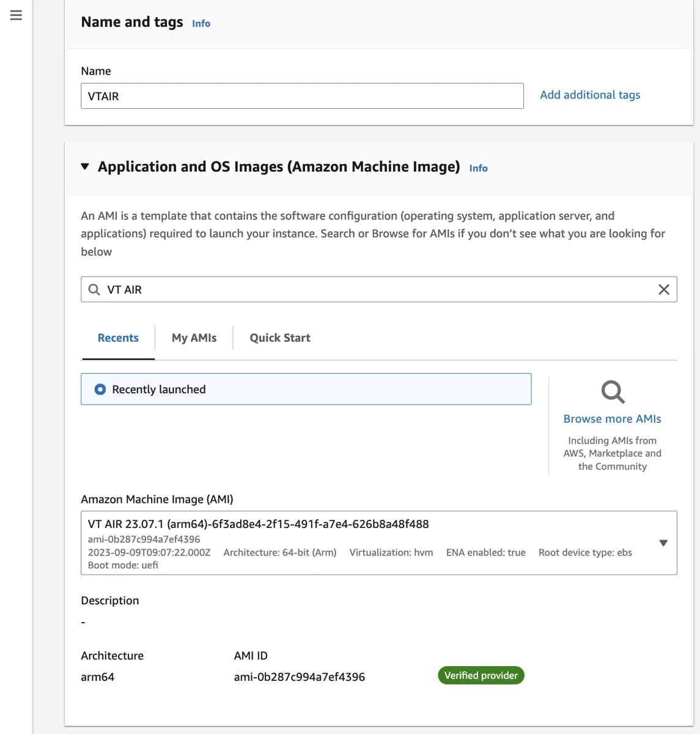This screenshot has width=700, height=734.
Task: Focus the Name field containing VTAIR
Action: (302, 95)
